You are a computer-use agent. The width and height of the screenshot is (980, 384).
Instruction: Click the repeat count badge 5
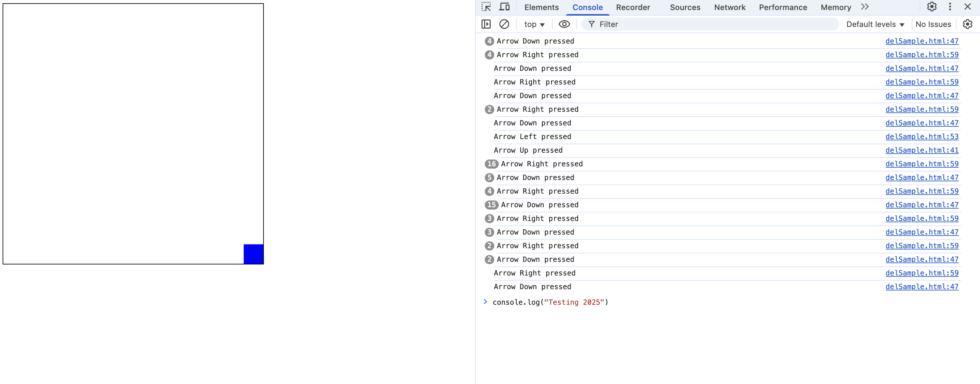coord(489,178)
